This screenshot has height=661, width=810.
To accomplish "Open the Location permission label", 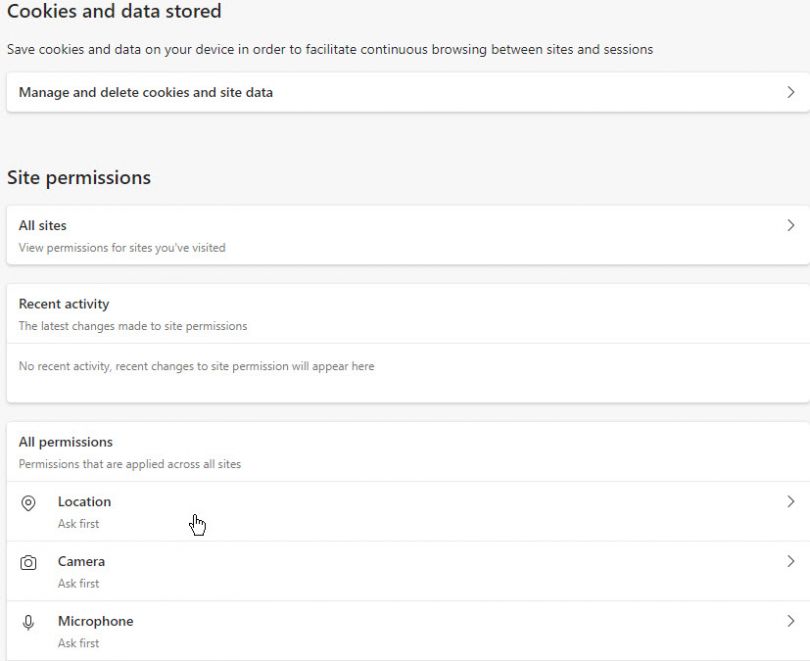I will click(x=84, y=502).
